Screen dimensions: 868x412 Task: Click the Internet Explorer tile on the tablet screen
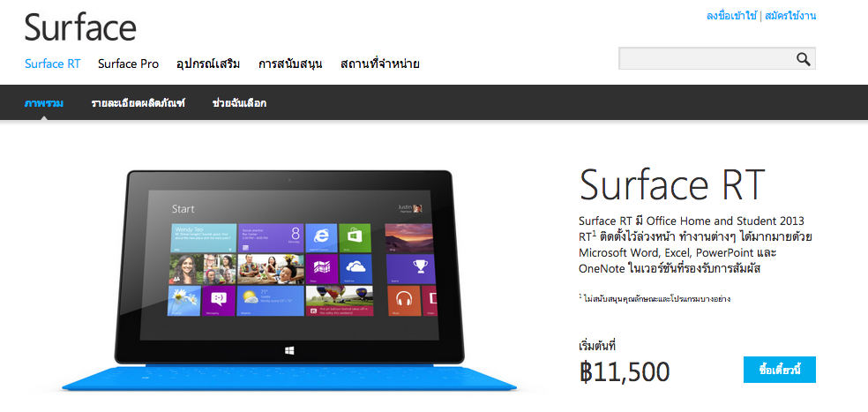point(321,237)
